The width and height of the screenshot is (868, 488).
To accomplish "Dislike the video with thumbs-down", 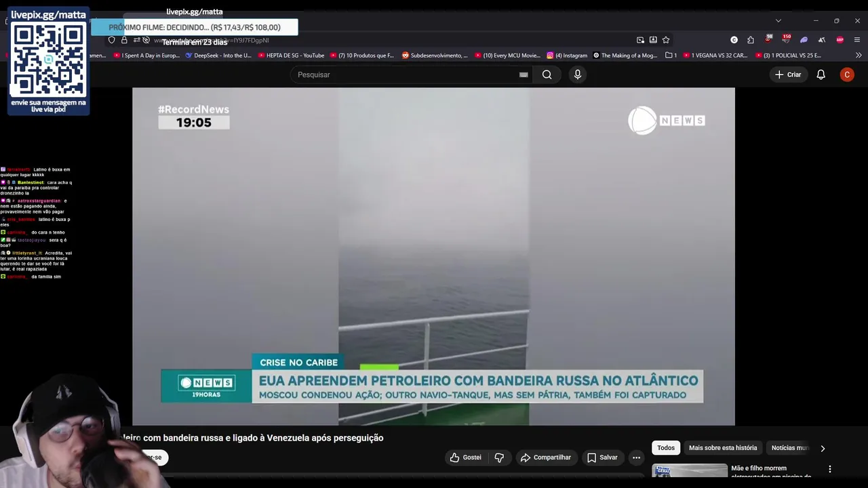I will tap(499, 457).
